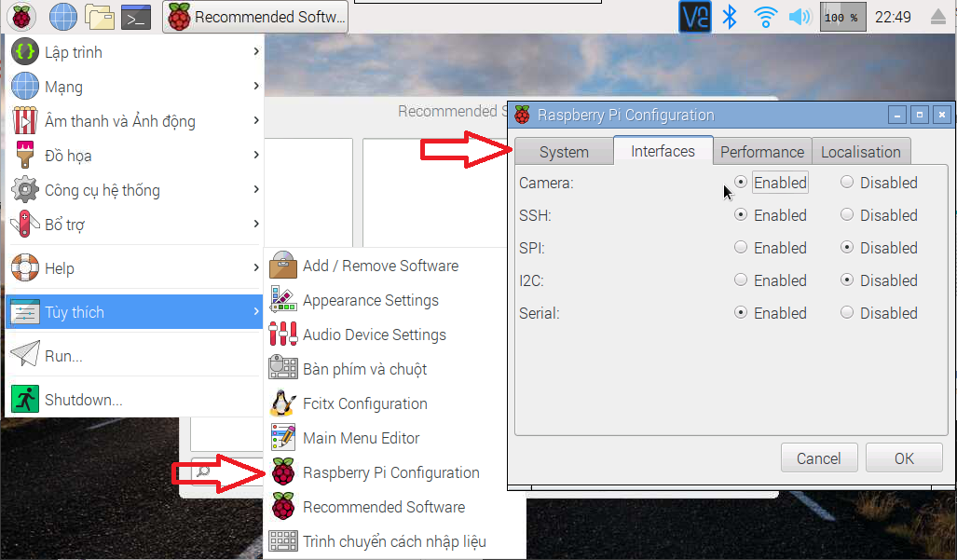
Task: Click the Shutdown running man icon
Action: click(25, 399)
